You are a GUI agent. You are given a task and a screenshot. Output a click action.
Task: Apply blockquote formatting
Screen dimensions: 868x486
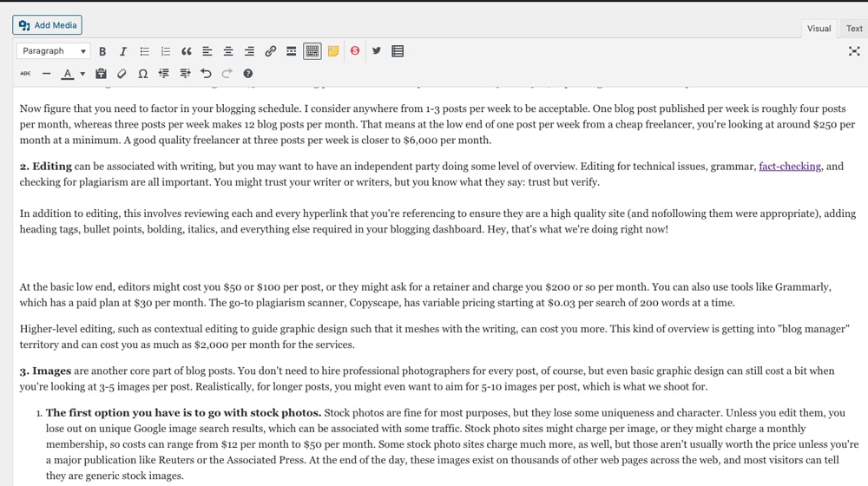coord(187,51)
